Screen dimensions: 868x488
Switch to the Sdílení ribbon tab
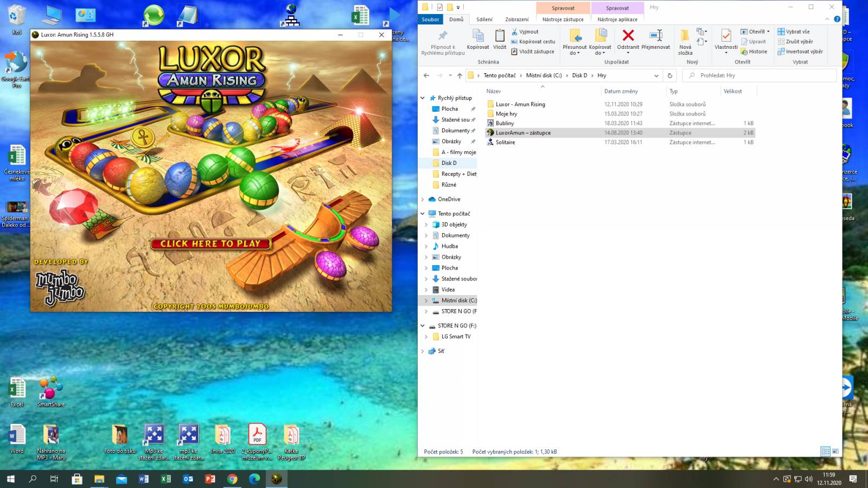484,19
